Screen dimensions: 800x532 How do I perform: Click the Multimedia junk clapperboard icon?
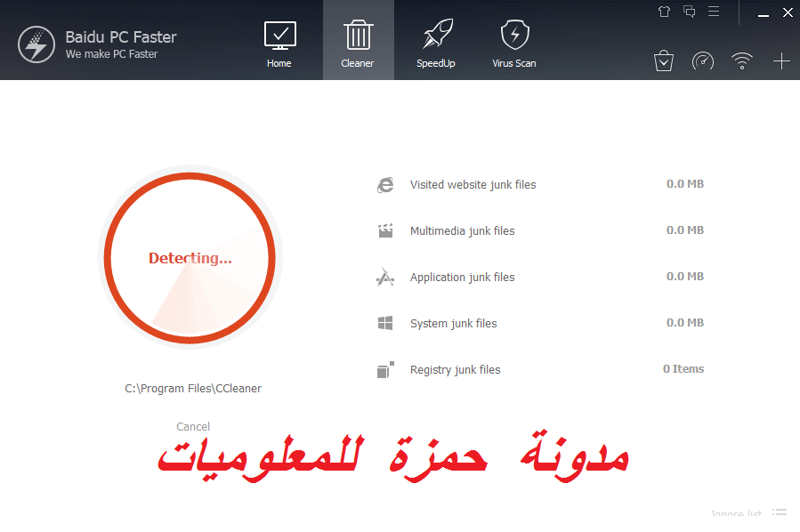[x=385, y=230]
